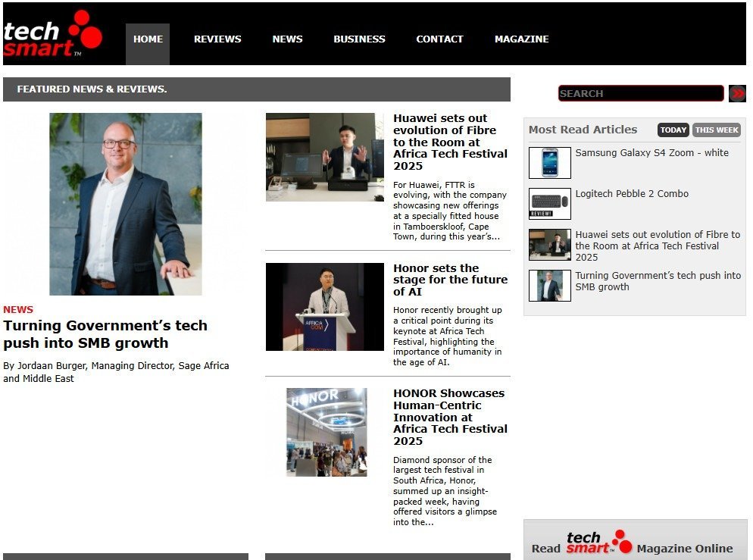Viewport: 753px width, 560px height.
Task: Click the byline text By Jordaan Burger, Managing Director
Action: point(116,372)
